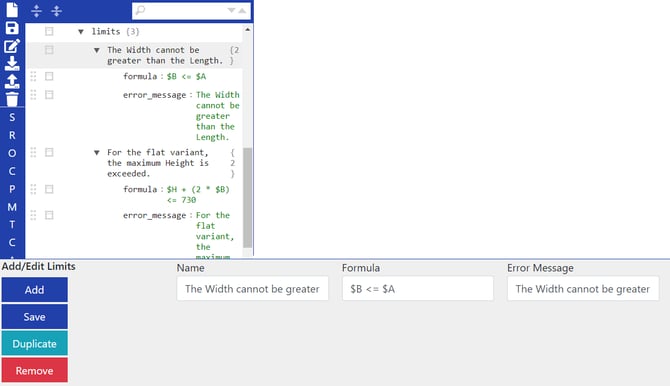The width and height of the screenshot is (670, 386).
Task: Click the collapse all fields icon
Action: coord(56,11)
